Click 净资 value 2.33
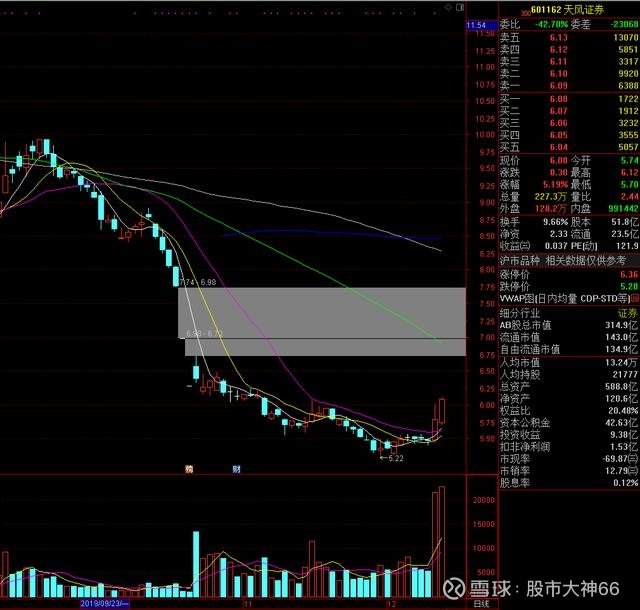This screenshot has height=610, width=640. click(x=558, y=234)
